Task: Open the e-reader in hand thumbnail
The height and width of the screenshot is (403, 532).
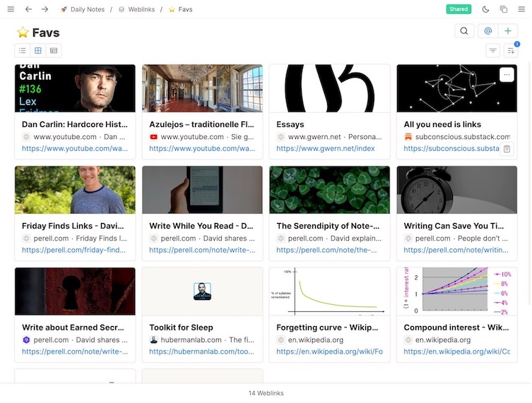Action: pyautogui.click(x=202, y=190)
